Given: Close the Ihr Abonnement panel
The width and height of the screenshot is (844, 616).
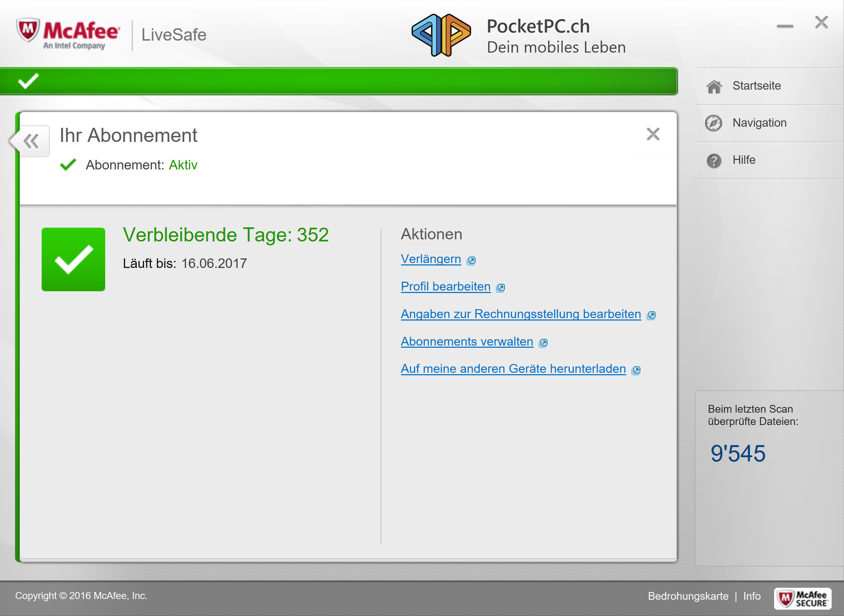Looking at the screenshot, I should (x=653, y=134).
